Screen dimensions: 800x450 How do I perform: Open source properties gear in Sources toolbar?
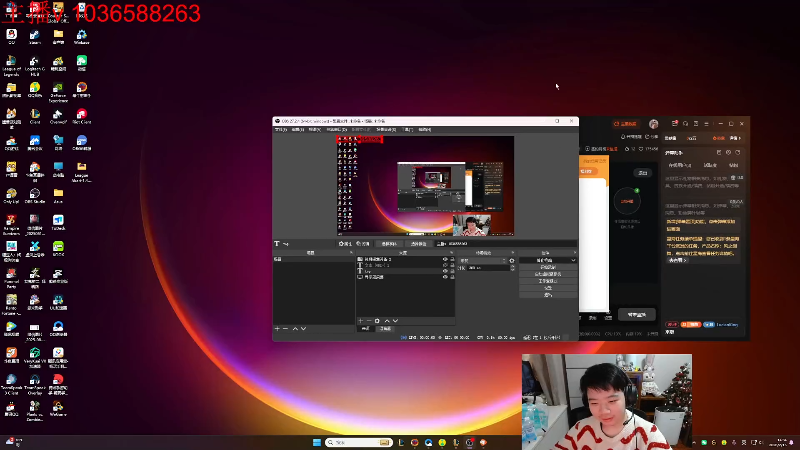(x=377, y=321)
